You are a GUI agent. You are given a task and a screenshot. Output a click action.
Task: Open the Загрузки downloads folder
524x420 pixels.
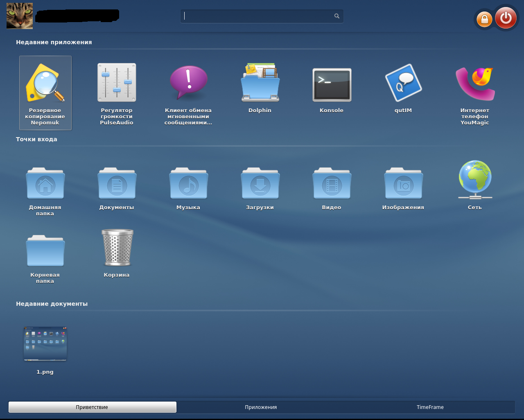tap(260, 183)
